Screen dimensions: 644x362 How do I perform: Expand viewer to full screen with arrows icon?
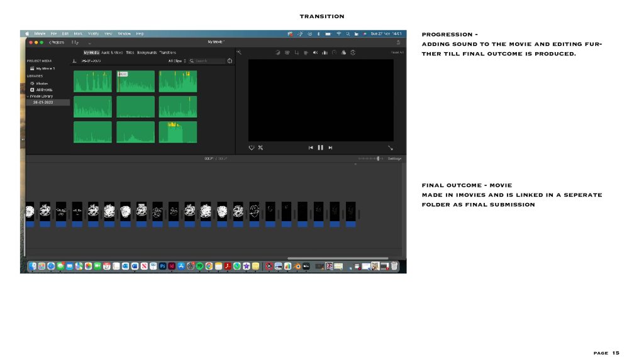(390, 148)
